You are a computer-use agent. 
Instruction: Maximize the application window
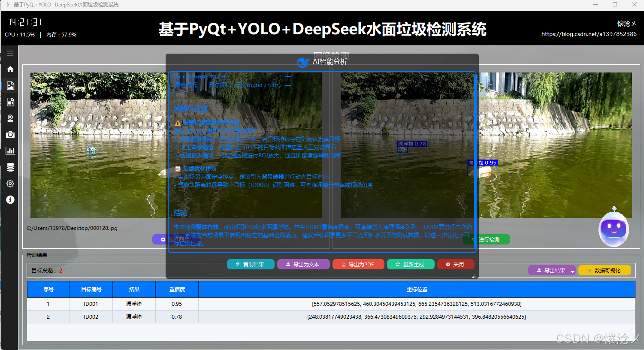(615, 4)
